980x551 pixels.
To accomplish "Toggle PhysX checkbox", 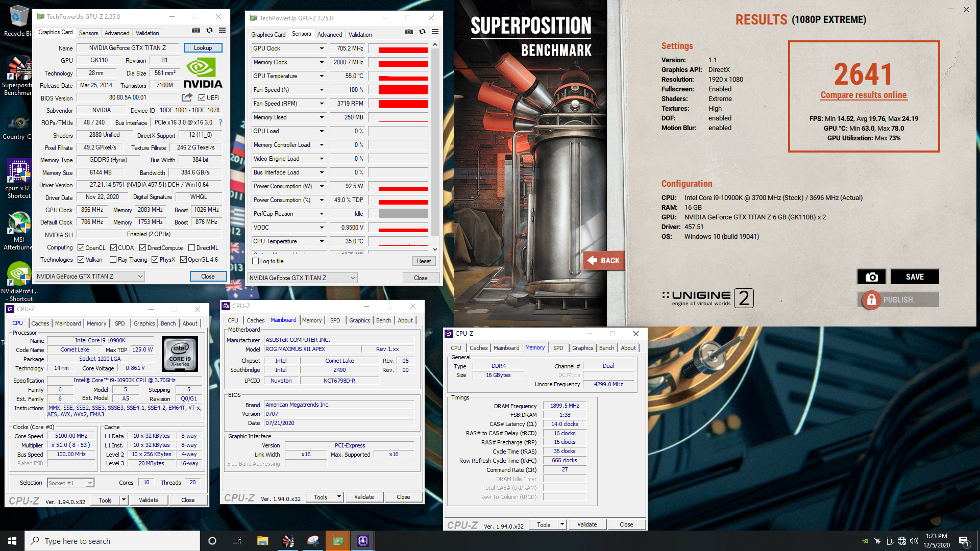I will tap(155, 260).
